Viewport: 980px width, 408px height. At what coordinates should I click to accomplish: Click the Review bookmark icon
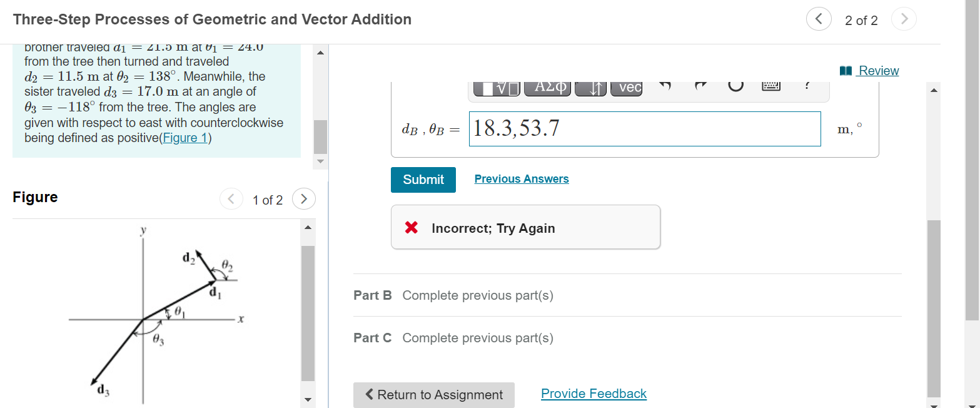tap(845, 70)
